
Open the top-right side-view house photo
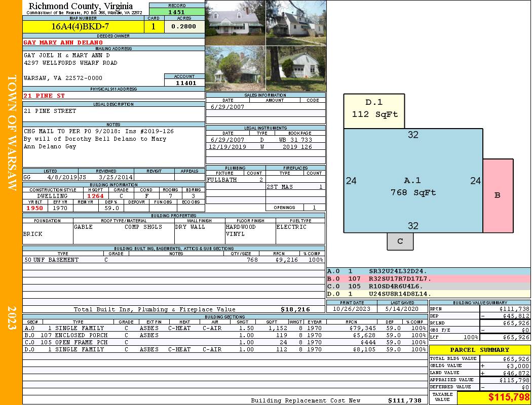click(296, 23)
